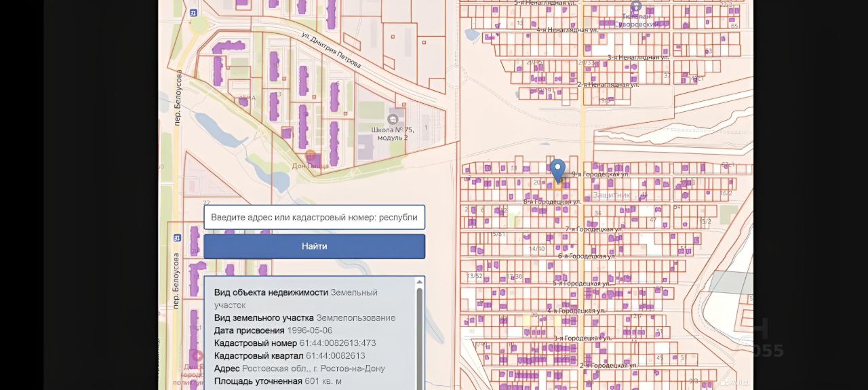Click the 9-я Городецкая ул. label
The image size is (868, 390).
point(600,174)
